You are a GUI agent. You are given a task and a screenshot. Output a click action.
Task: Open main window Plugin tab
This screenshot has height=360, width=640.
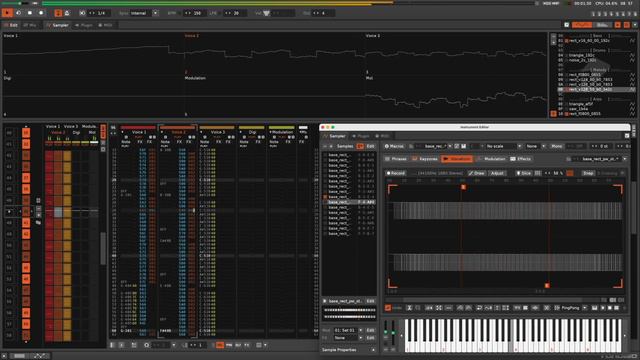(84, 25)
